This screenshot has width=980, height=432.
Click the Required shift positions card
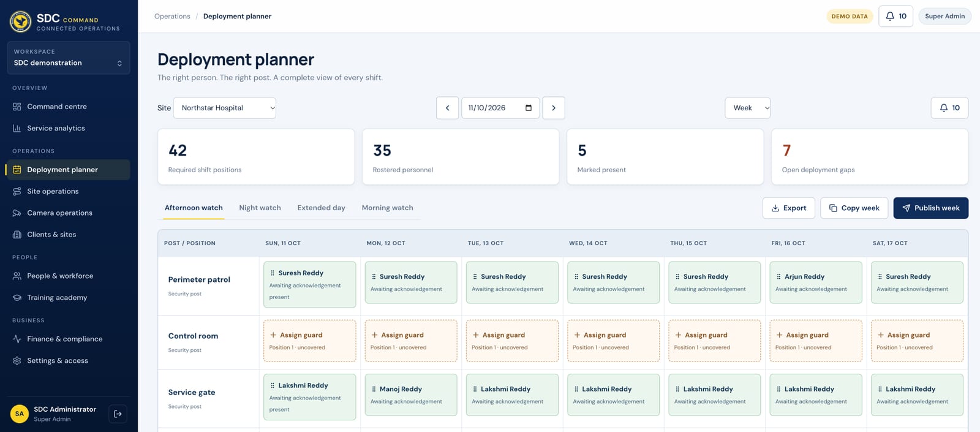coord(256,157)
